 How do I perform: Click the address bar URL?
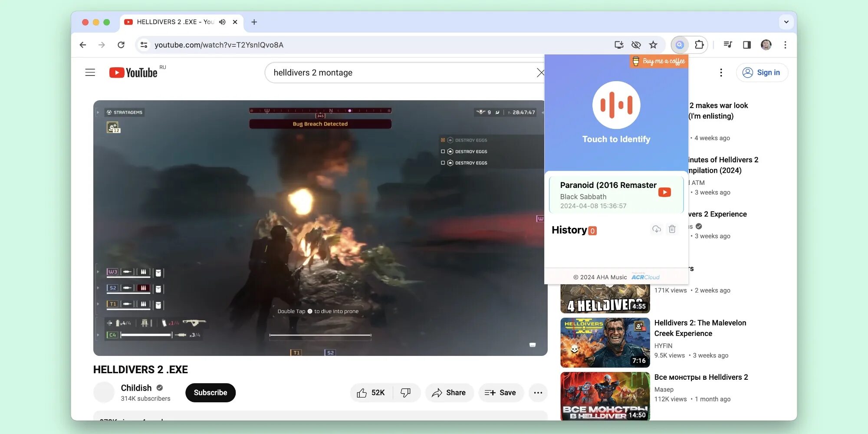[x=219, y=45]
